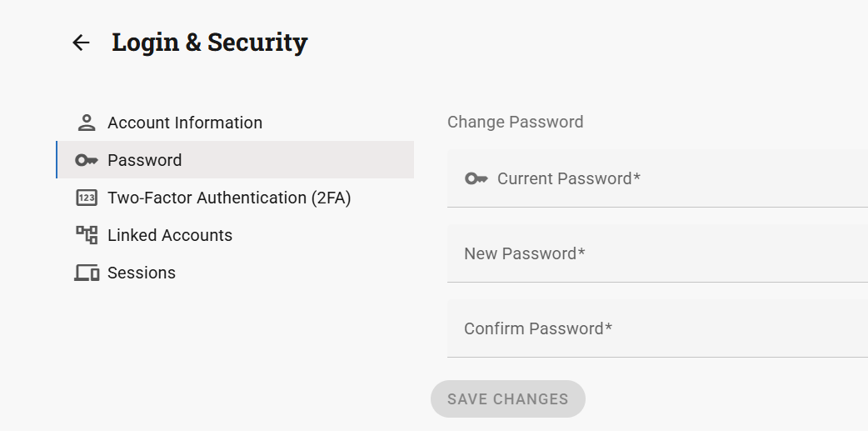The image size is (868, 431).
Task: Click the 123 icon for Two-Factor Authentication
Action: [x=87, y=198]
